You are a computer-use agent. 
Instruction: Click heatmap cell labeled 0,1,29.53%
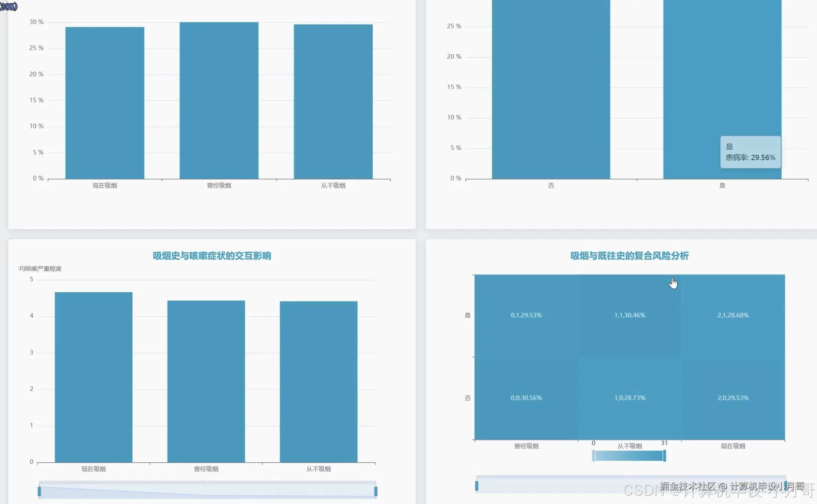point(526,315)
